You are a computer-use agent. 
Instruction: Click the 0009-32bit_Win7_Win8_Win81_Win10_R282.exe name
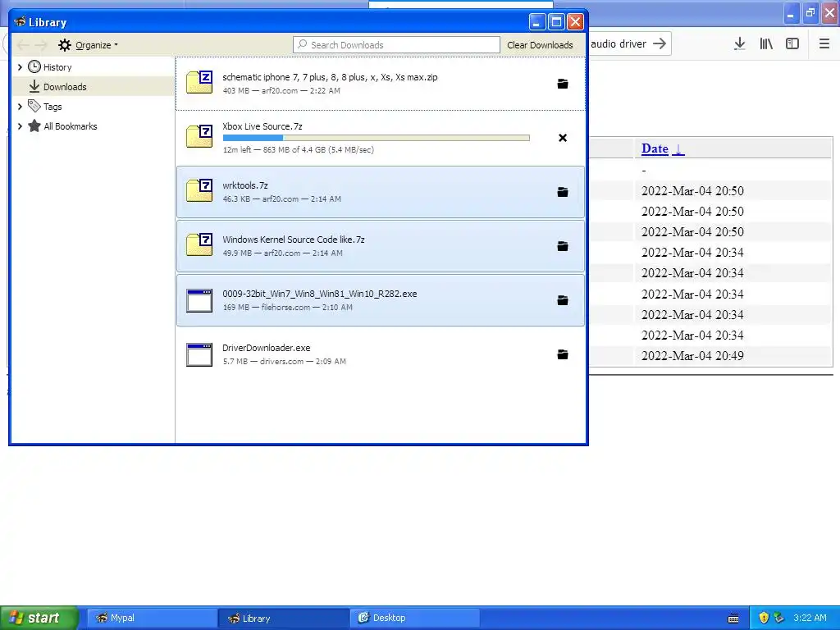point(320,294)
